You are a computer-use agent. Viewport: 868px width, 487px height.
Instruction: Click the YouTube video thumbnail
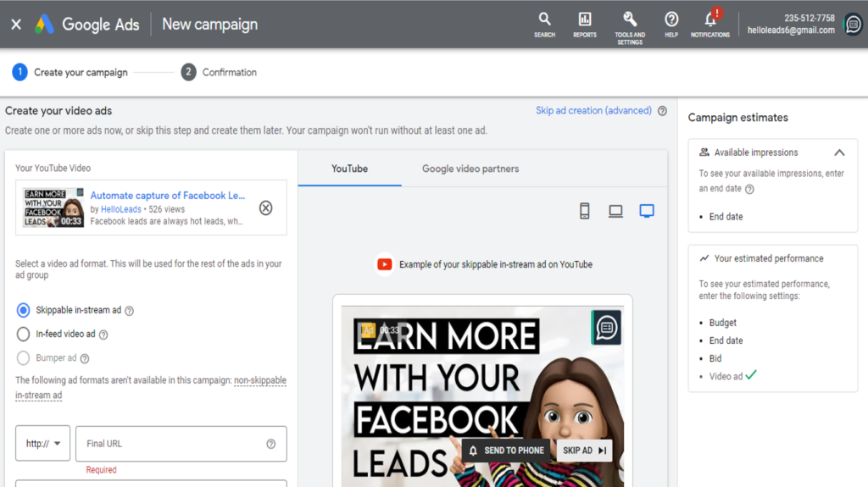click(x=53, y=208)
